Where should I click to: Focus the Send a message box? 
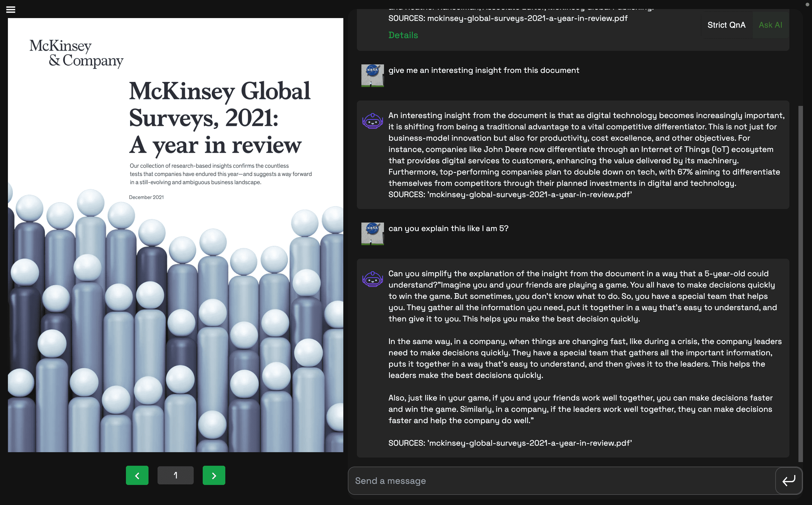(x=561, y=480)
